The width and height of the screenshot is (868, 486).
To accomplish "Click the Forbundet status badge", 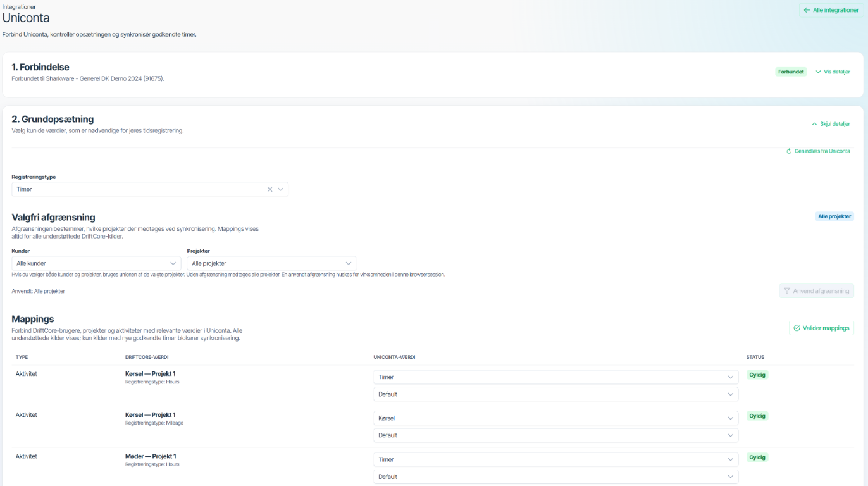I will pos(791,72).
